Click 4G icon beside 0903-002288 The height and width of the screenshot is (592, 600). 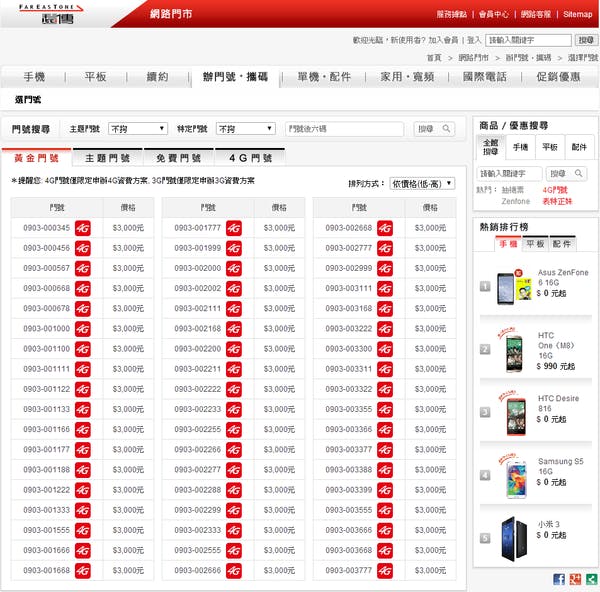[x=234, y=490]
